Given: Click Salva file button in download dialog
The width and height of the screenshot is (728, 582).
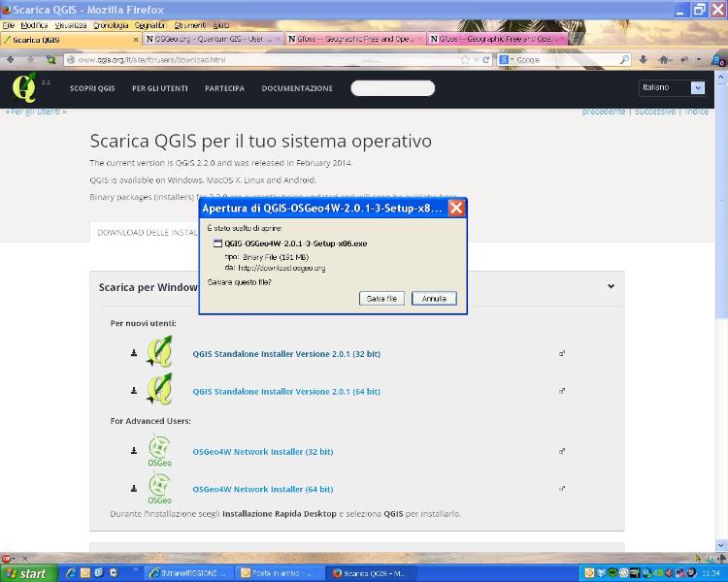Looking at the screenshot, I should [x=381, y=299].
